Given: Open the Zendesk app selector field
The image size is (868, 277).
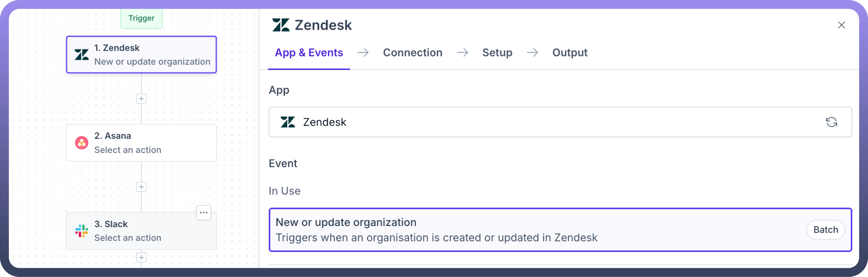Looking at the screenshot, I should (x=539, y=122).
